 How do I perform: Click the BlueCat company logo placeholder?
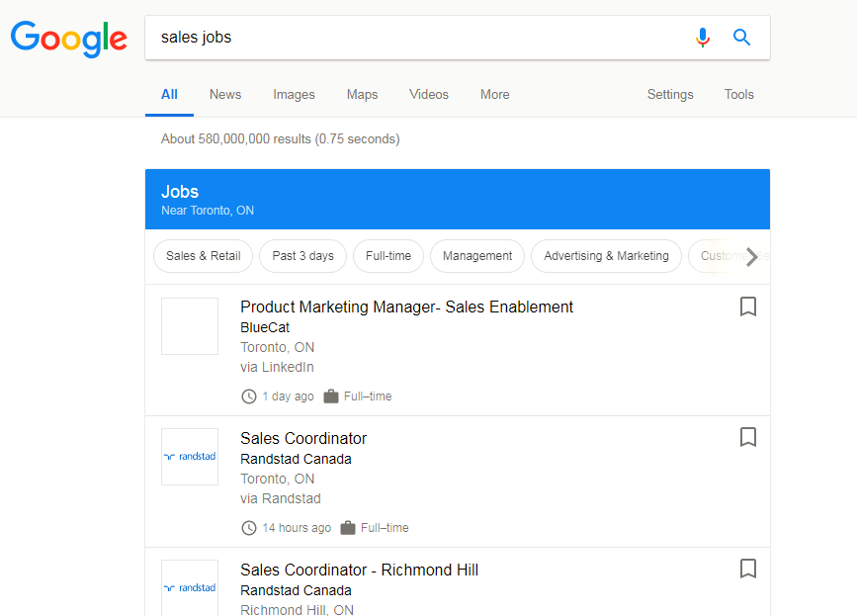190,326
